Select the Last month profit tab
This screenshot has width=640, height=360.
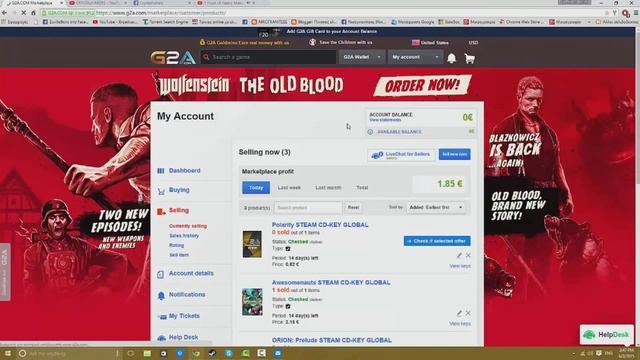tap(328, 188)
